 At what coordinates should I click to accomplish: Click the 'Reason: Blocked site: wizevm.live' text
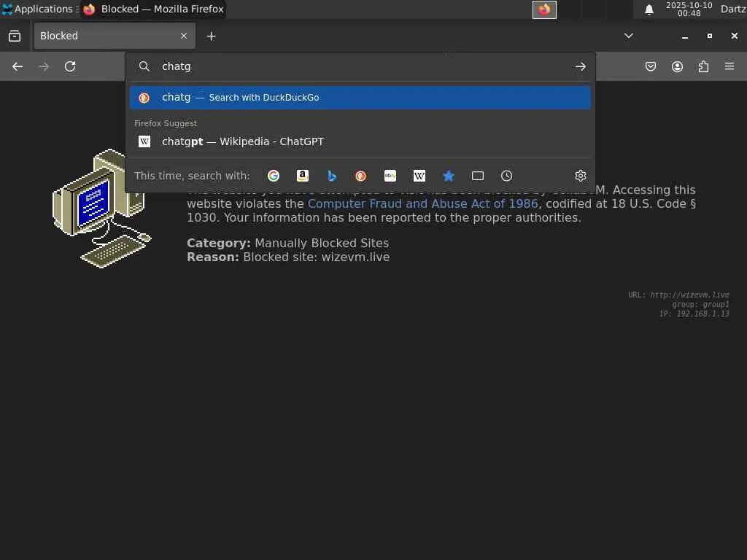pos(288,257)
